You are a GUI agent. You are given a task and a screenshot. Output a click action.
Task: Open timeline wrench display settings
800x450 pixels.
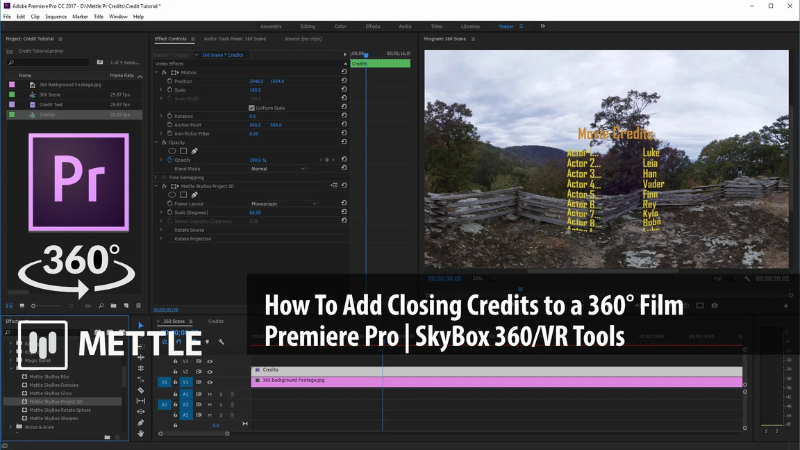pos(220,342)
